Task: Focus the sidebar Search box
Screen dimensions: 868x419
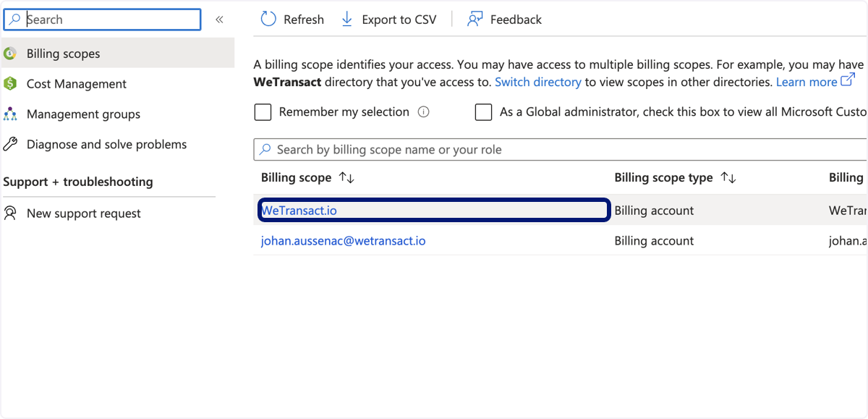Action: click(102, 20)
